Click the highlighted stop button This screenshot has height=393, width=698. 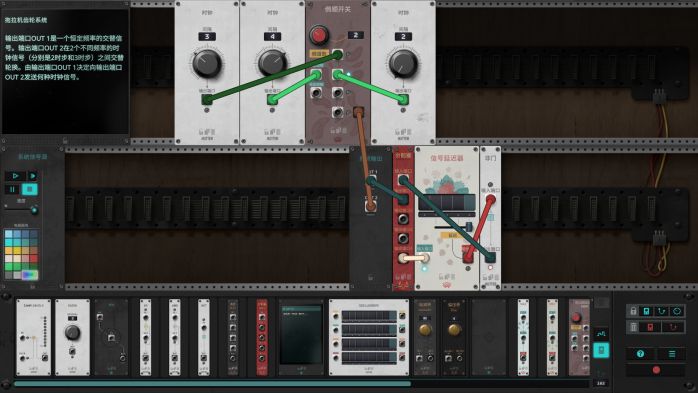pyautogui.click(x=30, y=189)
